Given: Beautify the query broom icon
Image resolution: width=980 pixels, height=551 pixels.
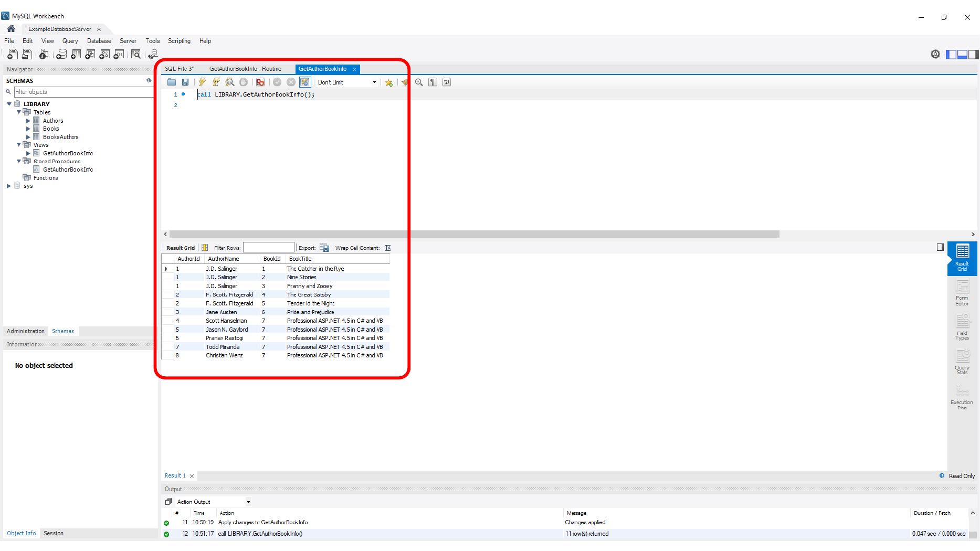Looking at the screenshot, I should click(405, 82).
